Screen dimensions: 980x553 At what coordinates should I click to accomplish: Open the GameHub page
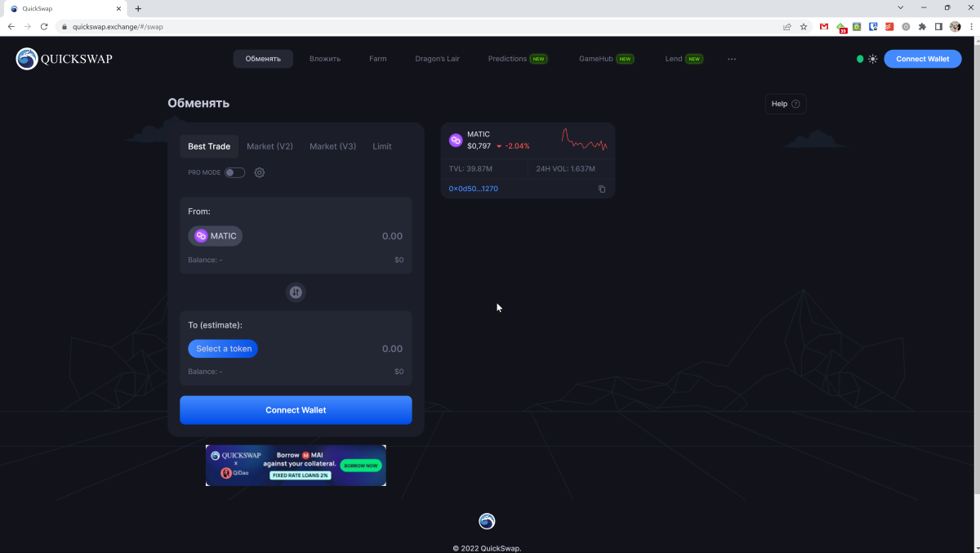606,59
